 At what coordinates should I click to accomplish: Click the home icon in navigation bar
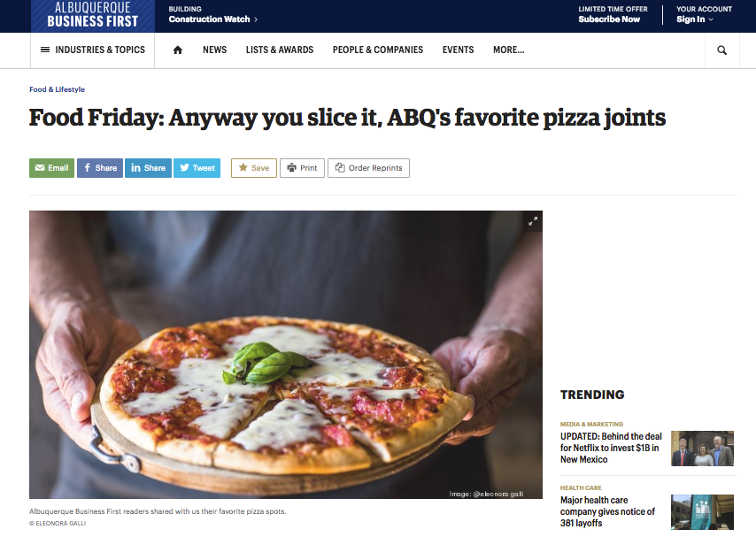(x=177, y=50)
